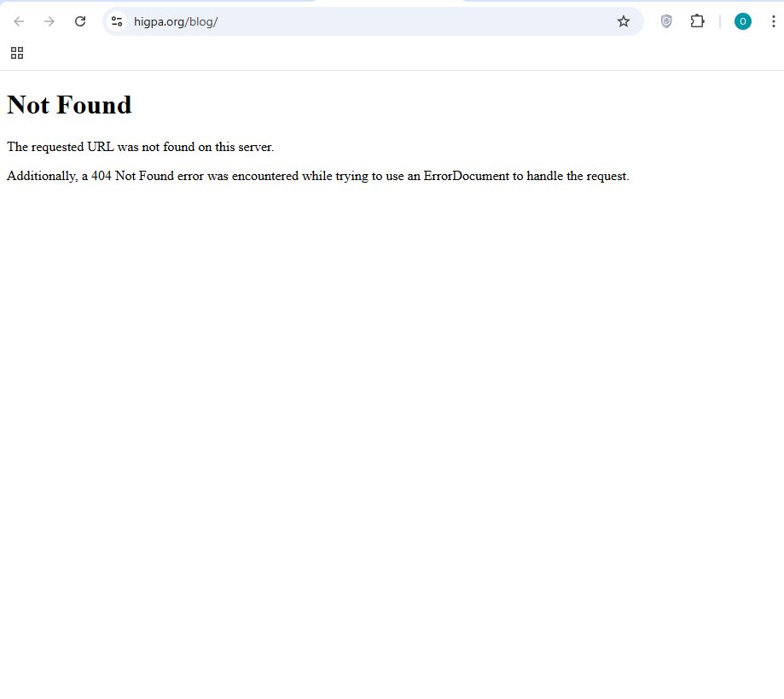Click the browser forward arrow
This screenshot has width=784, height=699.
(49, 21)
